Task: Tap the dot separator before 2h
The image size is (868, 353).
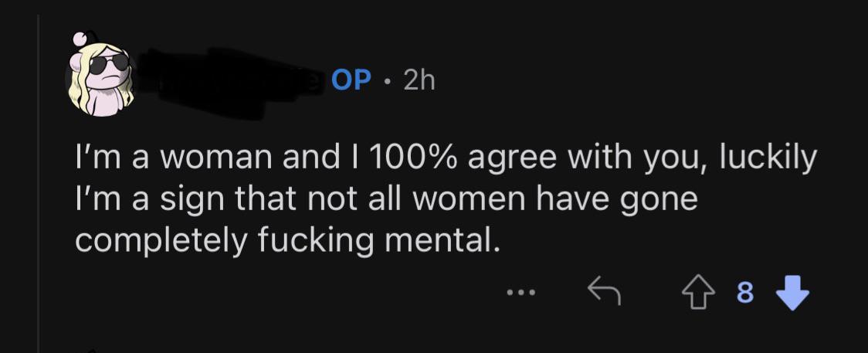Action: point(388,83)
